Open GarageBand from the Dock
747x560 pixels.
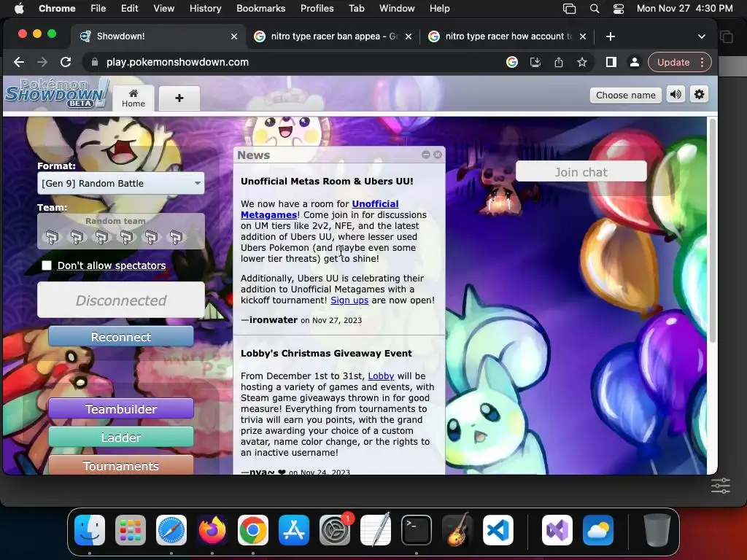click(x=457, y=530)
